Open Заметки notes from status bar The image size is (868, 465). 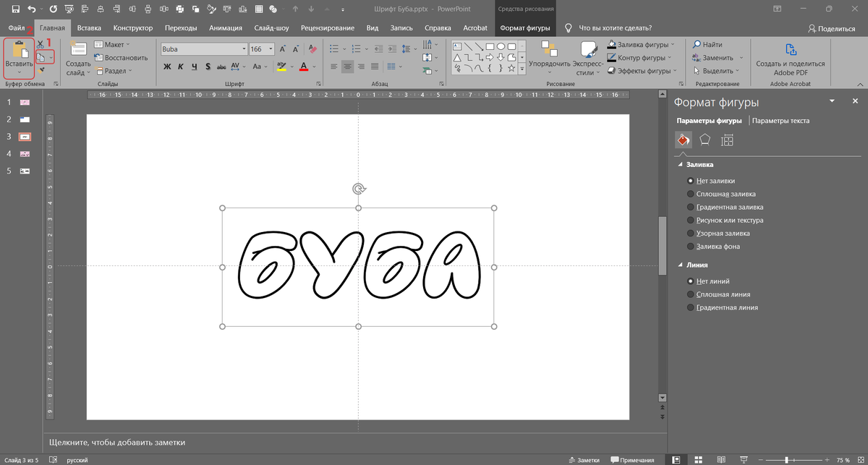pyautogui.click(x=584, y=460)
